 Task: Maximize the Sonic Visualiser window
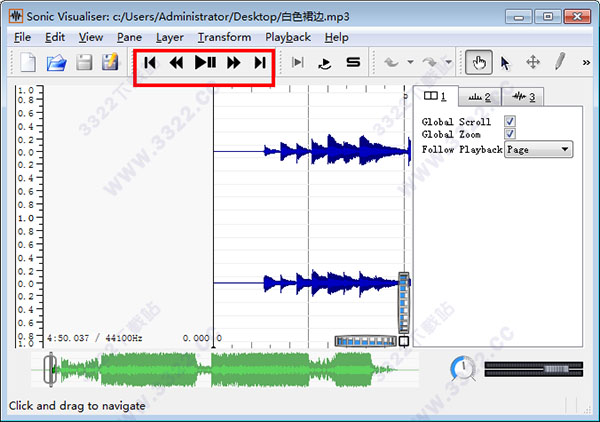[548, 17]
